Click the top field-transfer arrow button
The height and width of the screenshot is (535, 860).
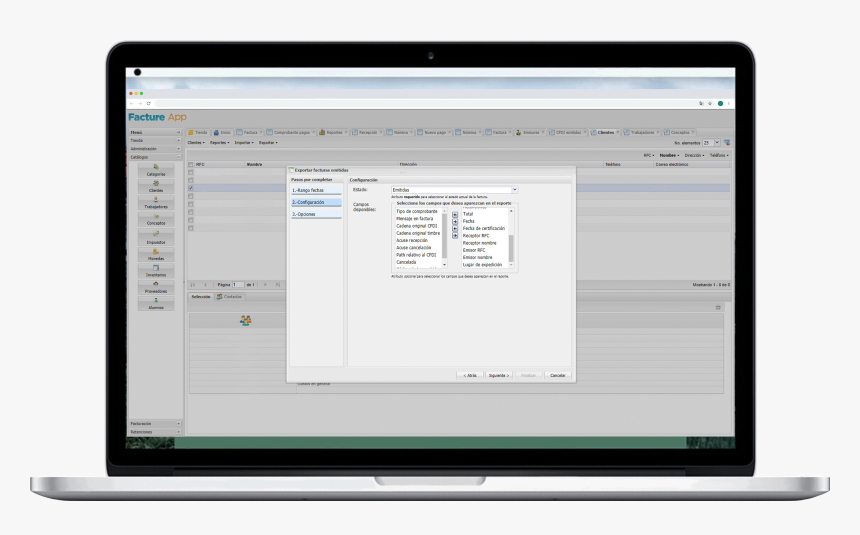coord(455,215)
